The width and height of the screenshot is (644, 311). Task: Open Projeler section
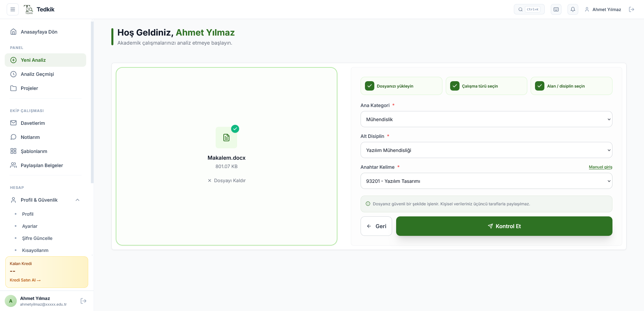[45, 88]
